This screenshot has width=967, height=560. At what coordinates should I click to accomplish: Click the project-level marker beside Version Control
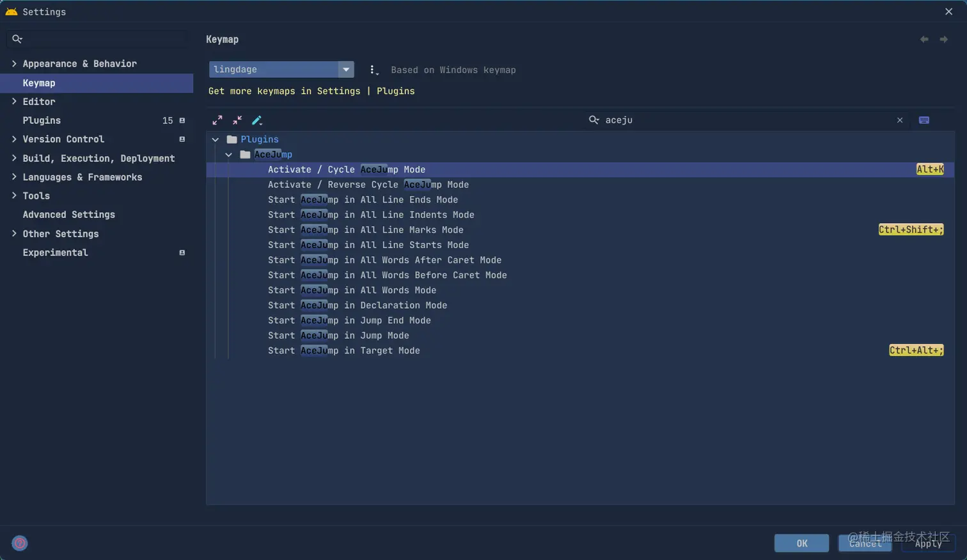pyautogui.click(x=182, y=139)
